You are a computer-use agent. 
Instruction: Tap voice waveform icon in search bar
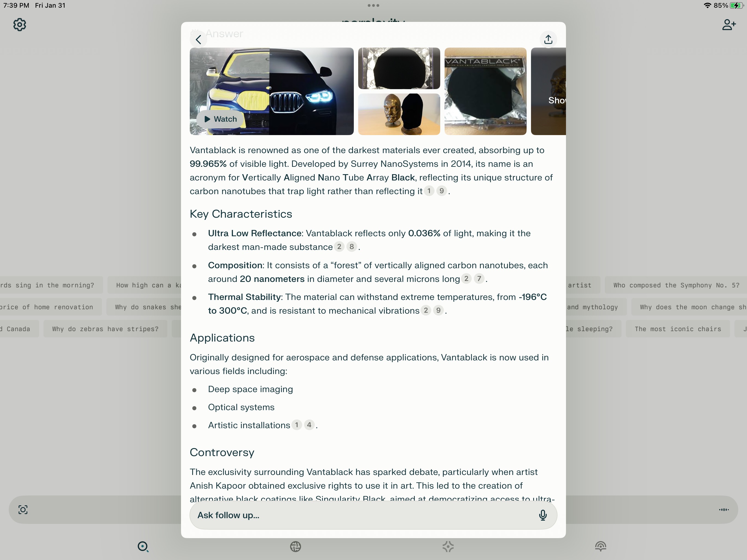[x=724, y=510]
